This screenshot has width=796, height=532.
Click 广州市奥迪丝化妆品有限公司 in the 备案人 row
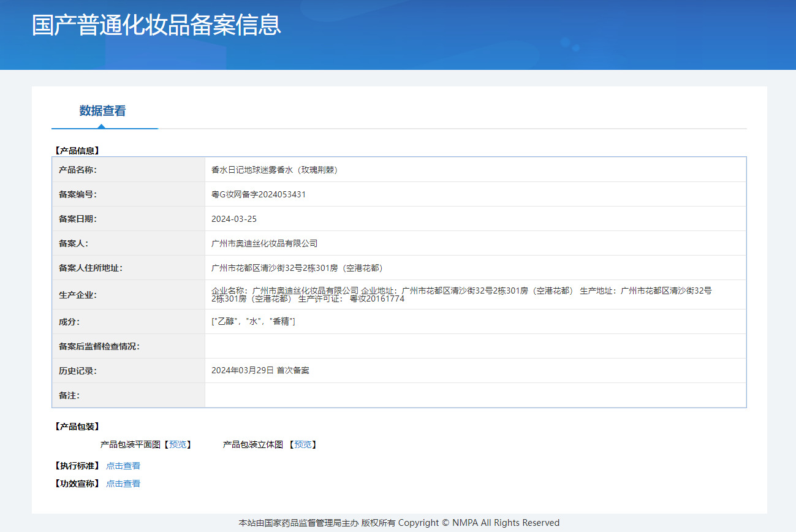coord(264,243)
